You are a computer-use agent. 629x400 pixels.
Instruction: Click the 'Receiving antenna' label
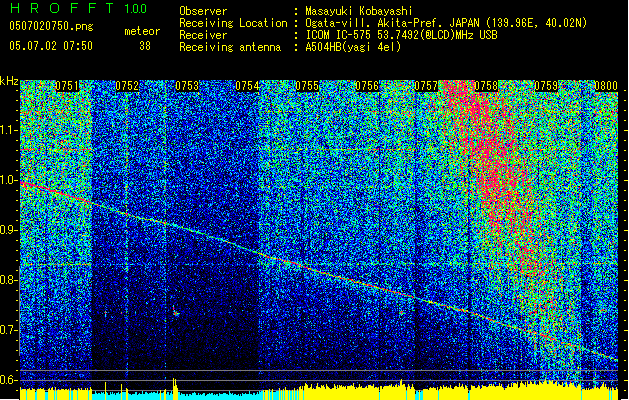230,47
